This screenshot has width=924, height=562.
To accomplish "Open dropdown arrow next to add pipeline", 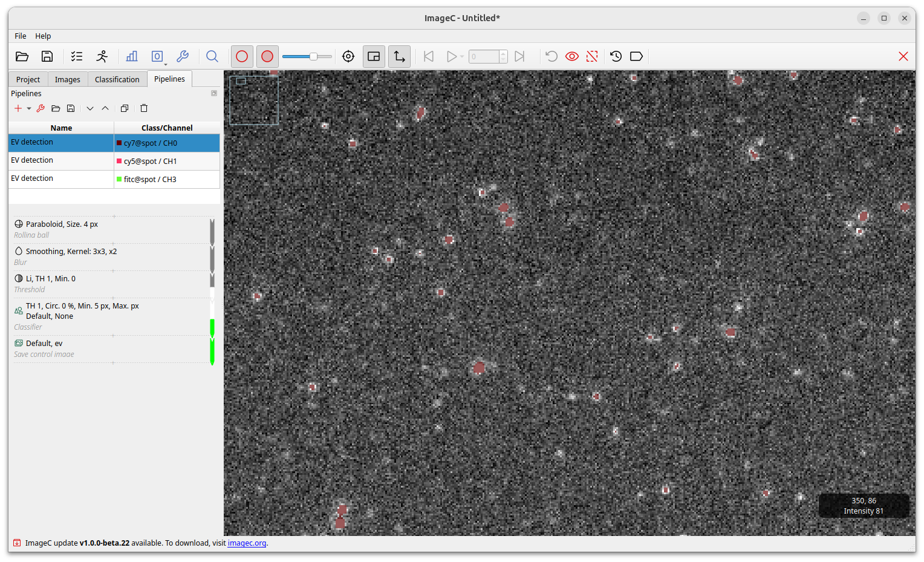I will coord(28,109).
